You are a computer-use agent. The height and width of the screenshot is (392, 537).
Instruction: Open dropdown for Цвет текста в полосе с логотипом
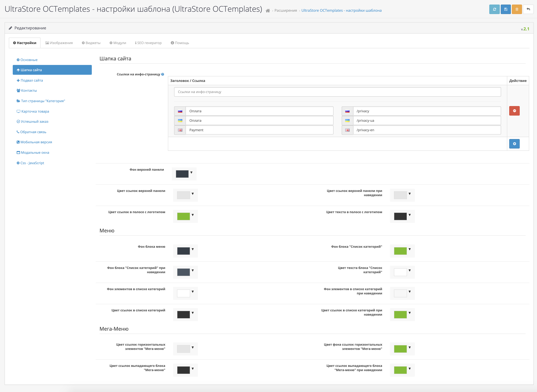[409, 215]
